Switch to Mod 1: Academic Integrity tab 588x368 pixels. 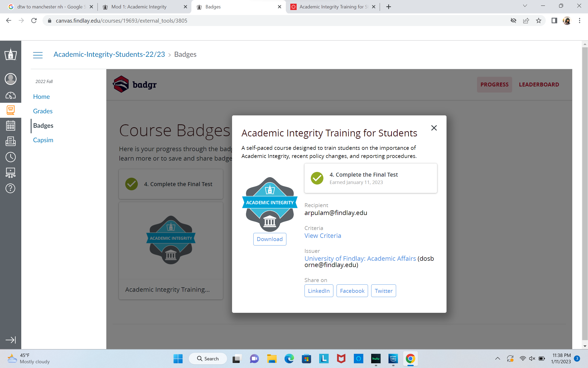click(x=139, y=7)
